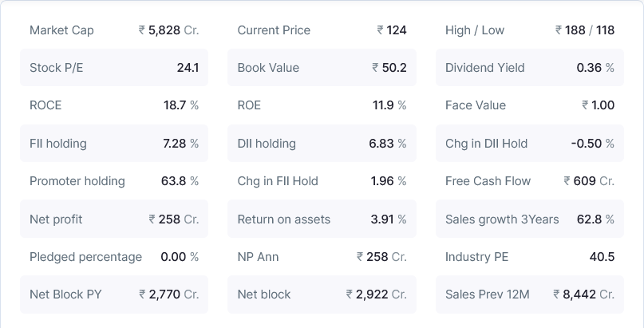Image resolution: width=644 pixels, height=328 pixels.
Task: Click the Market Cap ratio row
Action: (113, 30)
